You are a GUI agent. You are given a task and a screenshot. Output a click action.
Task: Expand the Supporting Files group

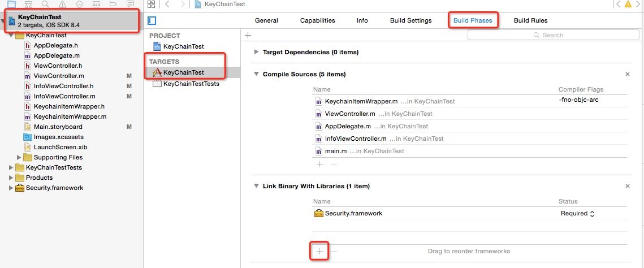pos(19,157)
